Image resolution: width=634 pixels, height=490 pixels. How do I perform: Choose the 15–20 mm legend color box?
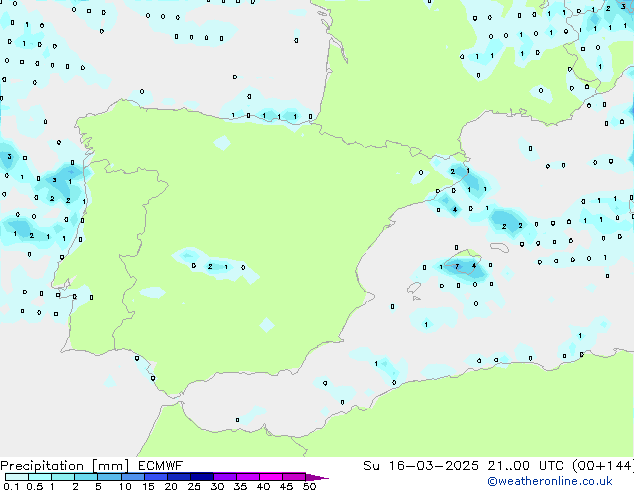click(155, 477)
